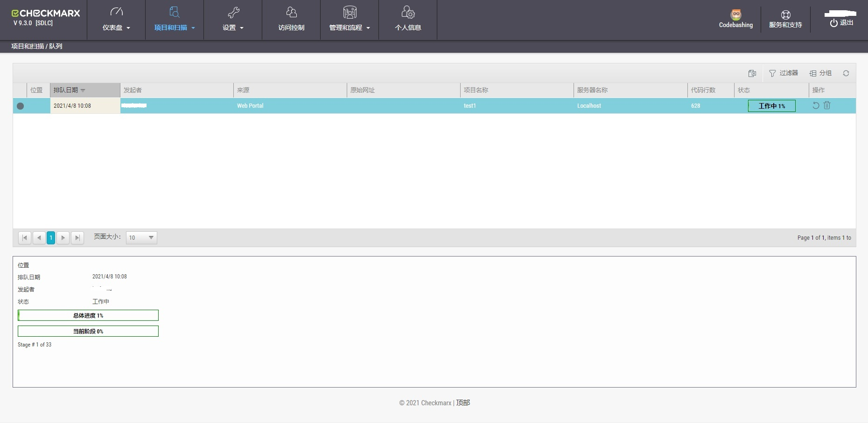Screen dimensions: 868x423
Task: Retry the scan using the circular arrow icon
Action: click(816, 105)
